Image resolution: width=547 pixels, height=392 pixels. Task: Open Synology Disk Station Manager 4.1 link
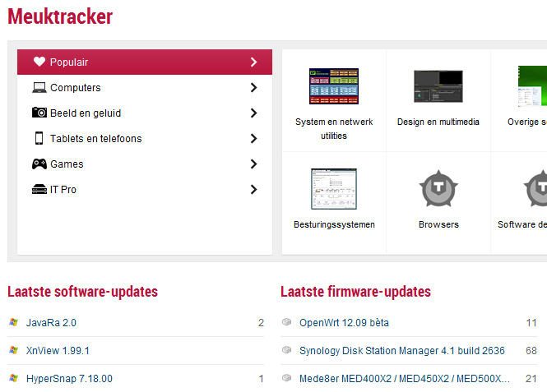402,351
